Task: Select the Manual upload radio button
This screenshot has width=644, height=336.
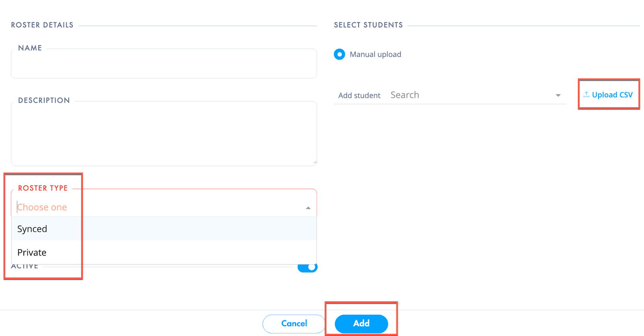Action: coord(339,54)
